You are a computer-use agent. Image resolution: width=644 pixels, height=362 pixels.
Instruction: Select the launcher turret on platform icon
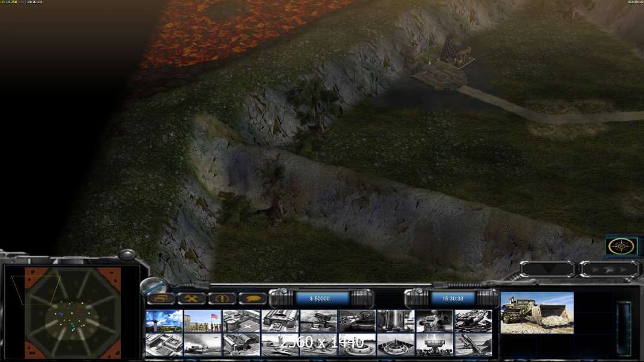point(318,321)
